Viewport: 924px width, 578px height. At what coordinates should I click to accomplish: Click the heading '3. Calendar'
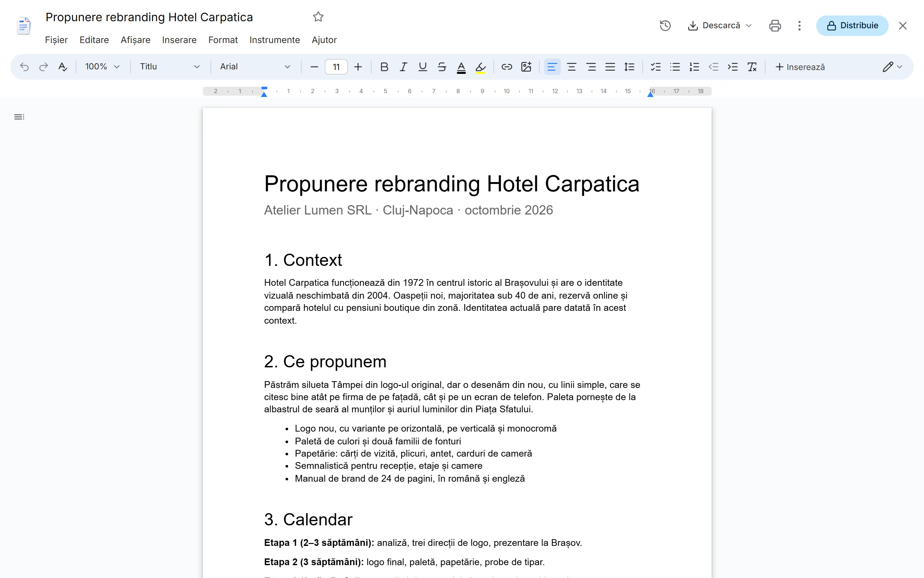[309, 520]
